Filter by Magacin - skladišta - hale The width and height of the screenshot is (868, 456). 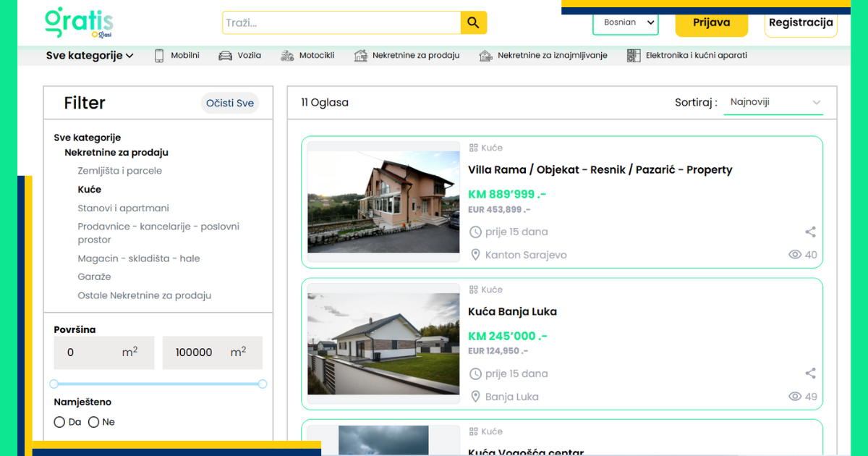point(139,258)
